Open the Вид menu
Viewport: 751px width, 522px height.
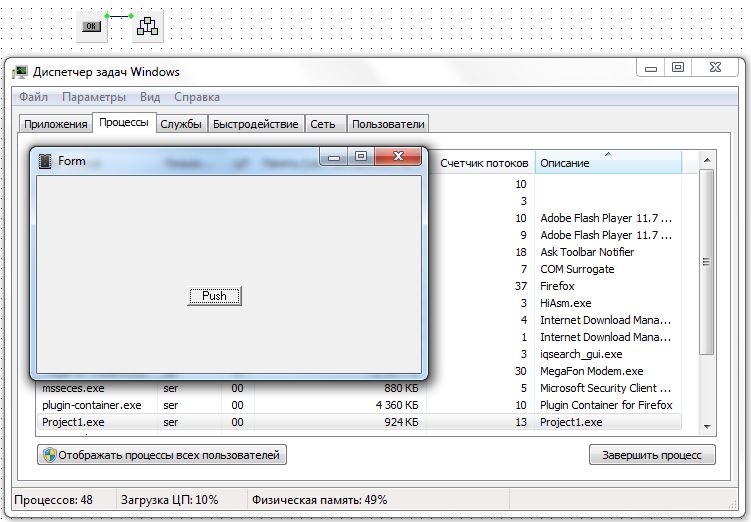150,97
